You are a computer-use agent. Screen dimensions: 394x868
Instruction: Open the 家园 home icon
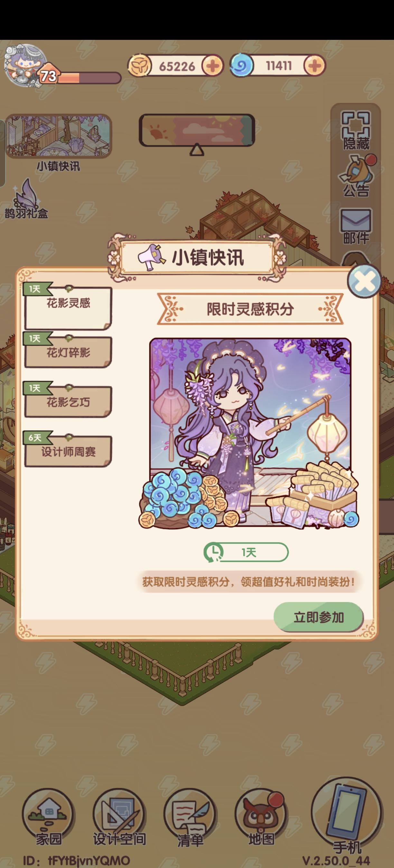[x=48, y=818]
